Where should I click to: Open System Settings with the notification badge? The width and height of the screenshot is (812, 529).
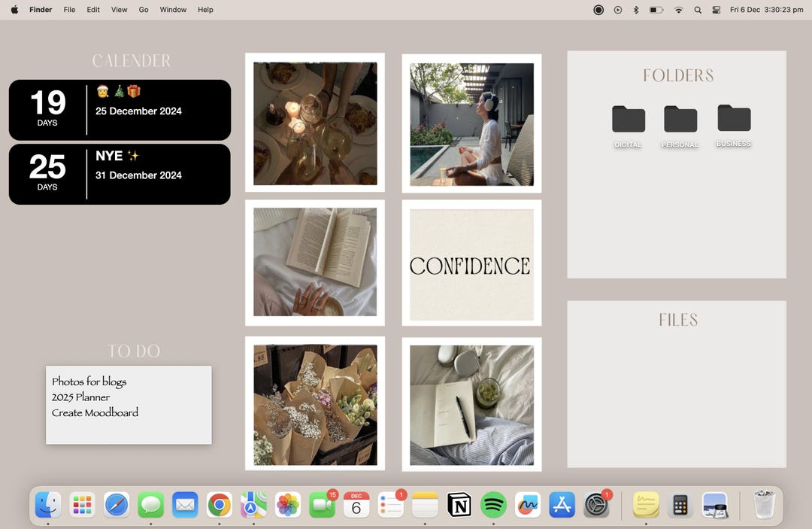tap(595, 506)
